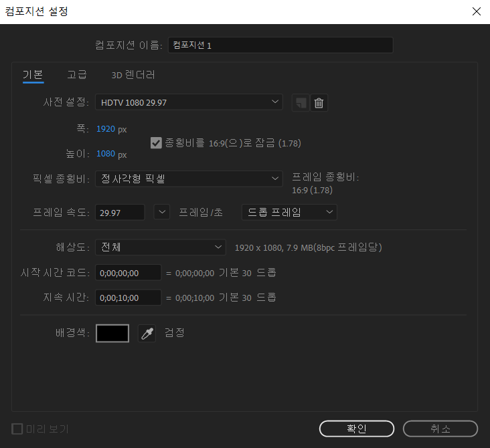Open the 해상도 resolution dropdown
The height and width of the screenshot is (448, 490).
(x=160, y=247)
